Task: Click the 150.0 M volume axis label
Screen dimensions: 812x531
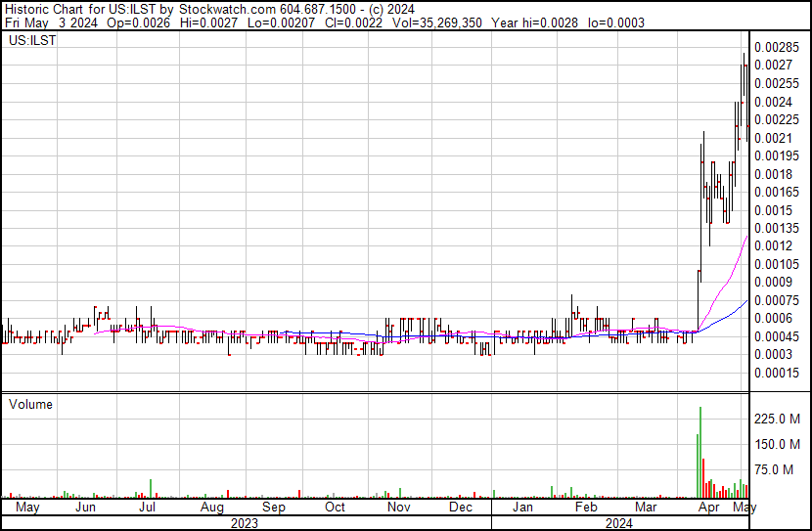Action: (x=778, y=445)
